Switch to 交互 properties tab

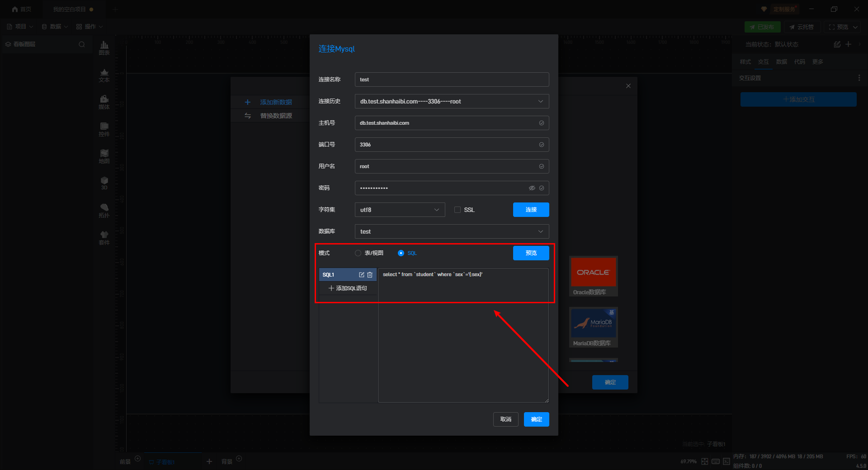click(764, 62)
